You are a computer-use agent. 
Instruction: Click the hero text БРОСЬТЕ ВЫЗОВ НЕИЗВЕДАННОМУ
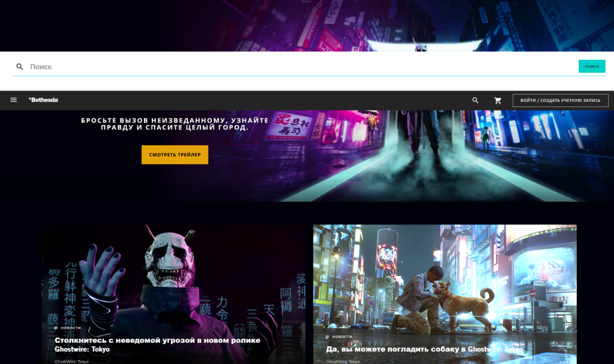coord(174,124)
